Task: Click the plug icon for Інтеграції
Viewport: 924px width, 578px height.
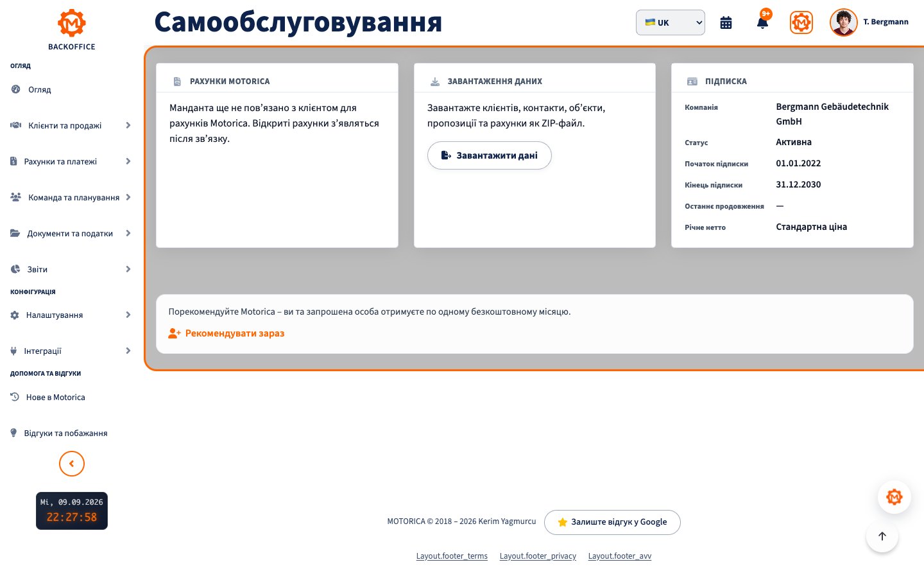Action: point(13,351)
